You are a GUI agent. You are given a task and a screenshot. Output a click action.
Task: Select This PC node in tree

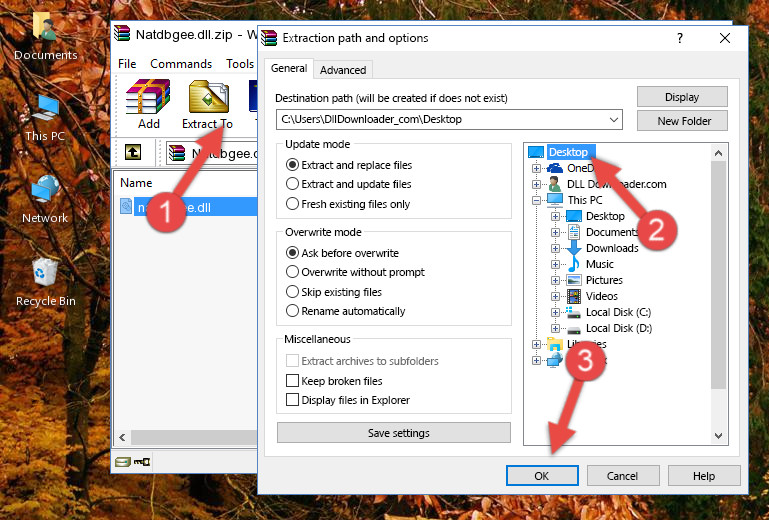585,200
